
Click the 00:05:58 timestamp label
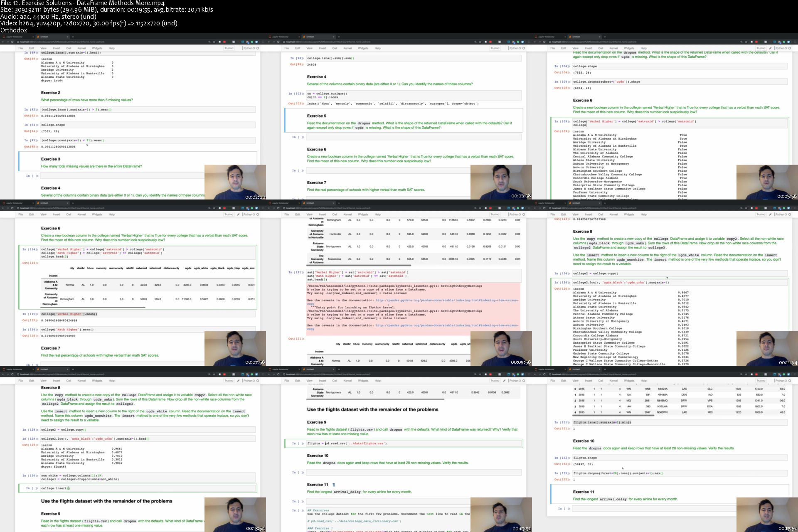point(787,196)
